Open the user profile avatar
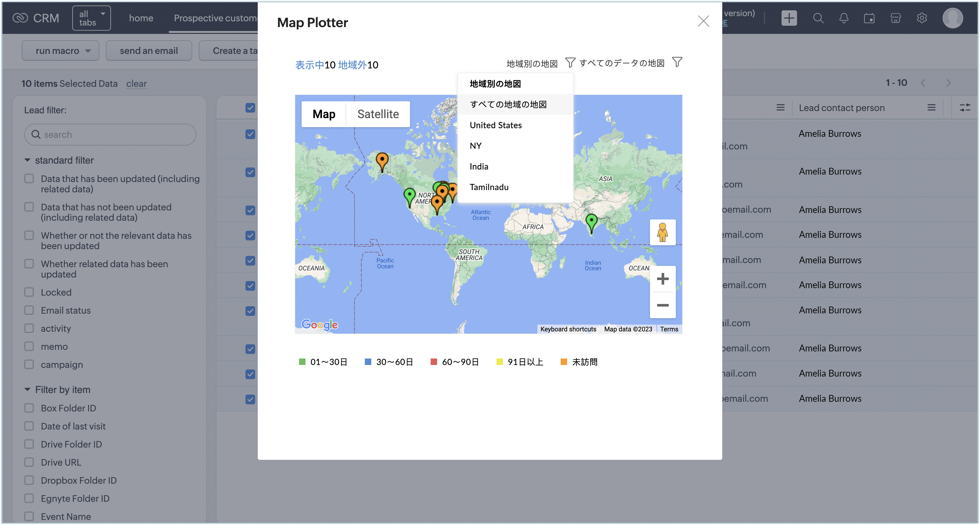Viewport: 980px width, 525px height. pos(952,18)
